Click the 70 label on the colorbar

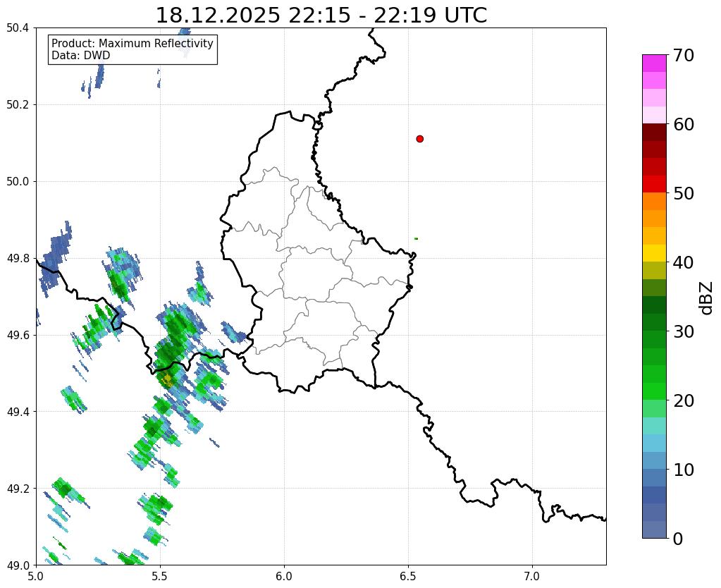click(683, 55)
